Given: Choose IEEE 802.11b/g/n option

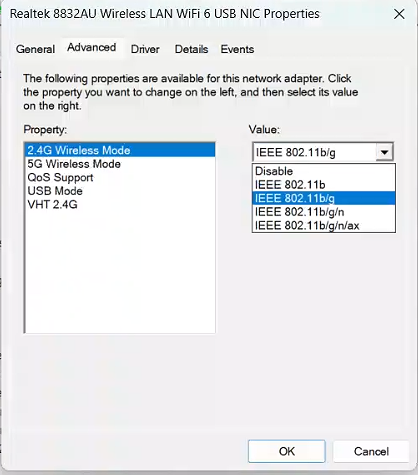Looking at the screenshot, I should coord(324,212).
